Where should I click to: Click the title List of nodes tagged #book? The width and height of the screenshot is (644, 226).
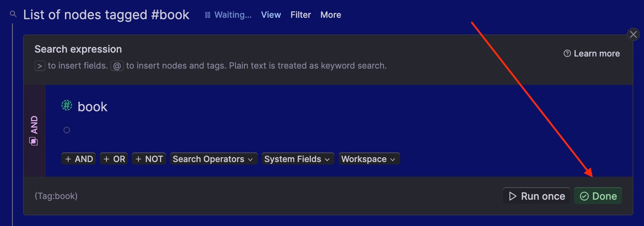point(106,15)
